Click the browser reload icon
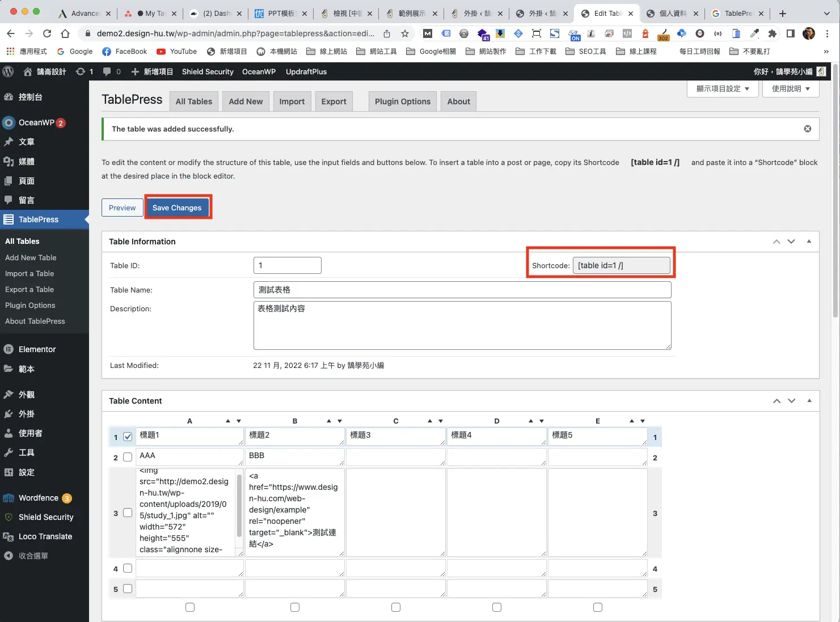The height and width of the screenshot is (622, 840). [x=47, y=33]
